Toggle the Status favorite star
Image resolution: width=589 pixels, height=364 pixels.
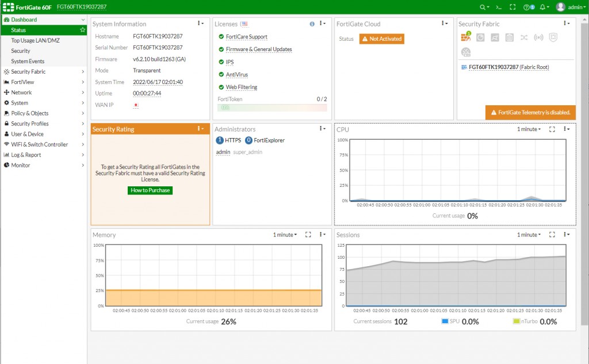pos(82,30)
